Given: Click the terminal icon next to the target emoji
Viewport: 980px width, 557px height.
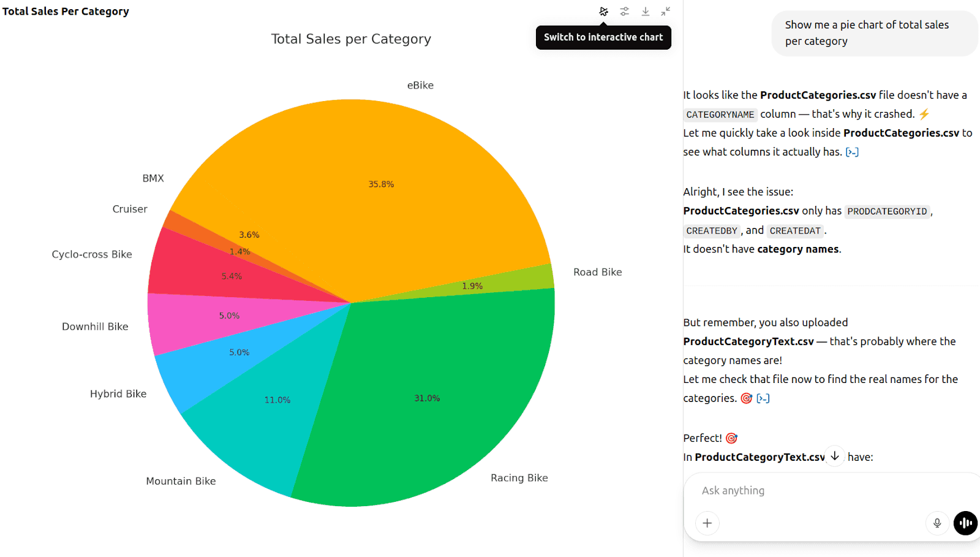Looking at the screenshot, I should [x=763, y=398].
